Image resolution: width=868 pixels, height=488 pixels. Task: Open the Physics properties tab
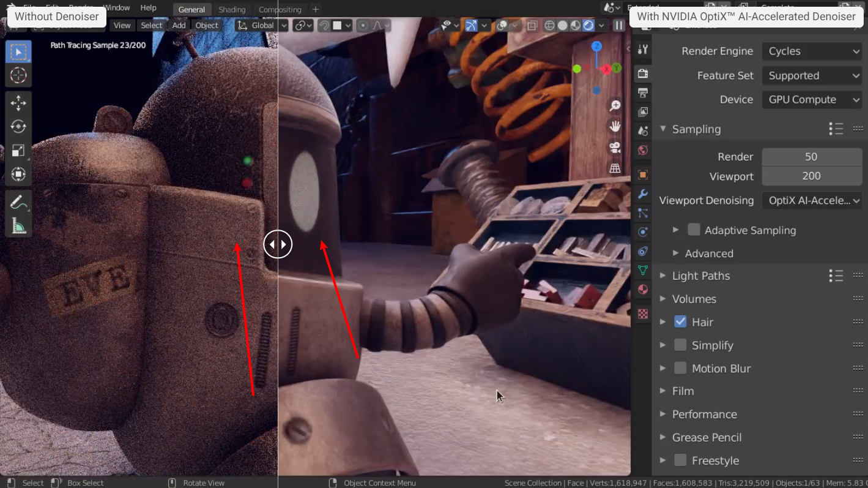point(642,232)
